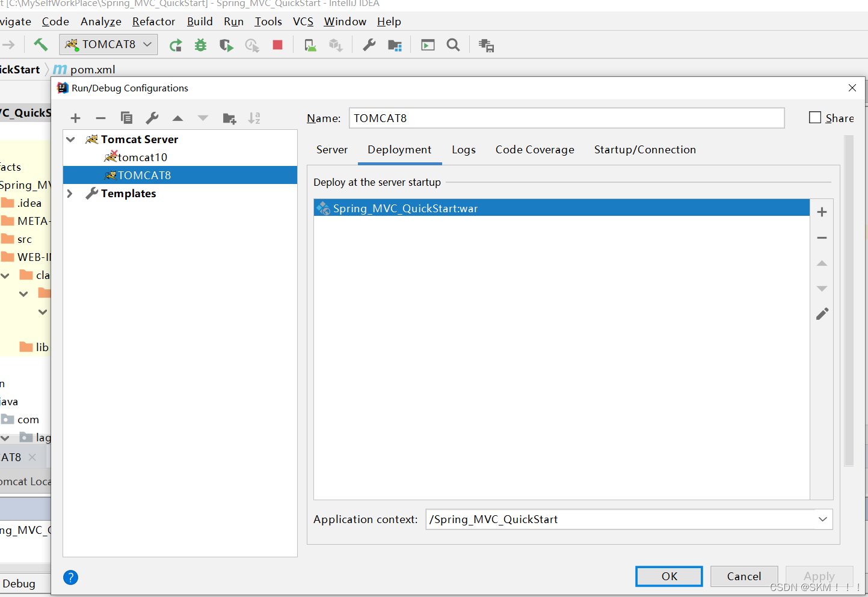Remove configuration with minus icon
The width and height of the screenshot is (868, 597).
100,118
